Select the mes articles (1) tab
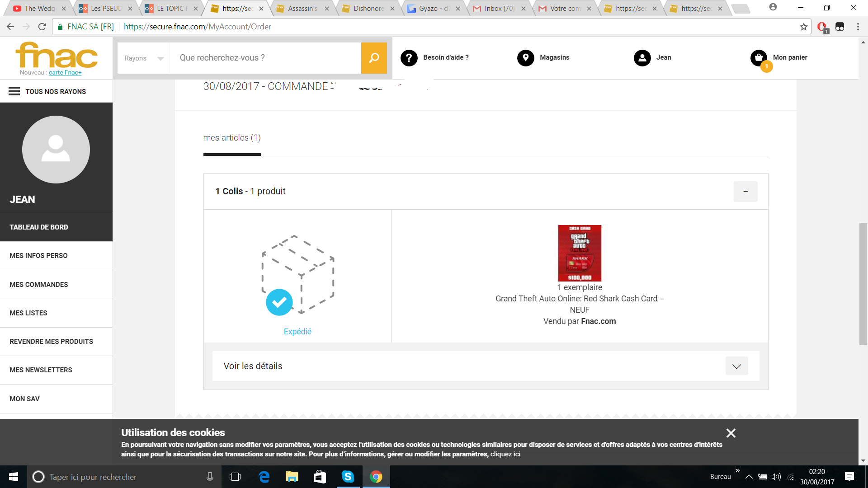 [x=232, y=138]
